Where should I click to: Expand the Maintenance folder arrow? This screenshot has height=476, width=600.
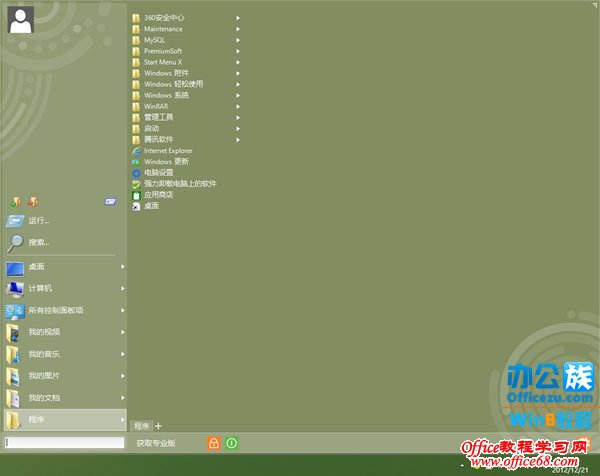coord(238,29)
